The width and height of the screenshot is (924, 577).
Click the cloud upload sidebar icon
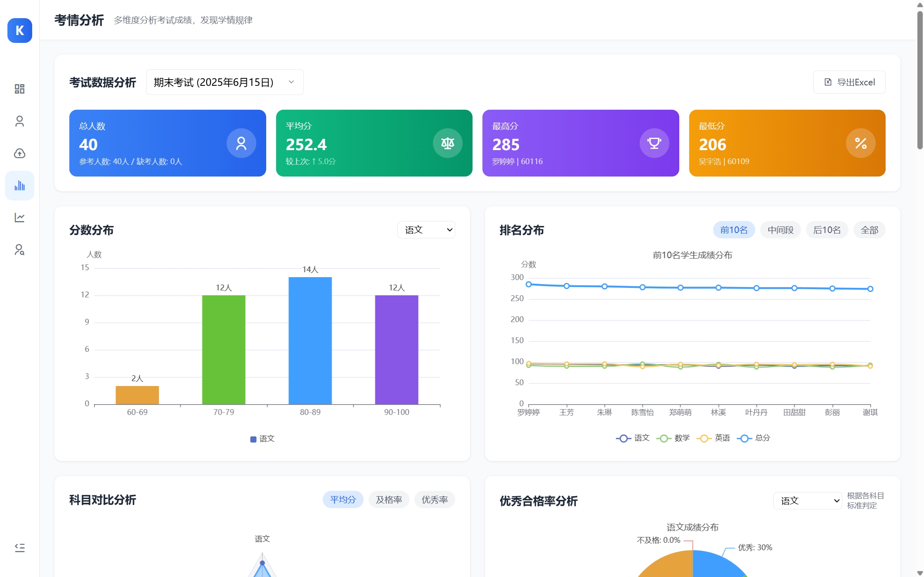19,153
